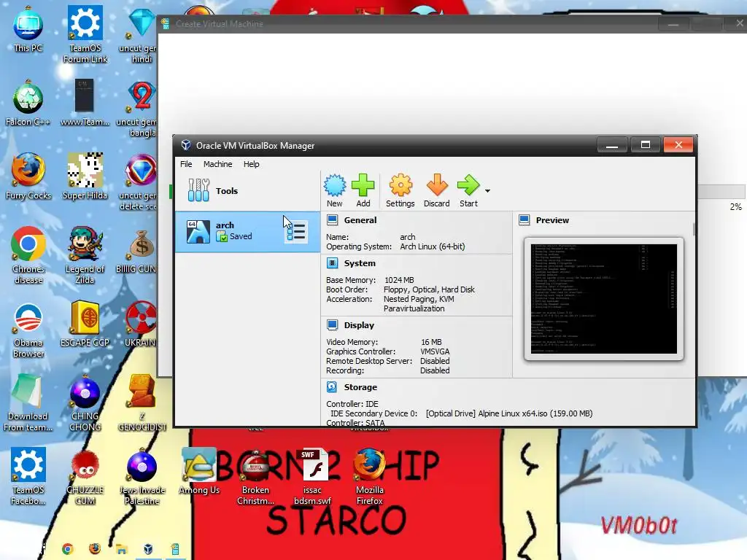Select the arch virtual machine entry
747x560 pixels.
click(x=247, y=231)
